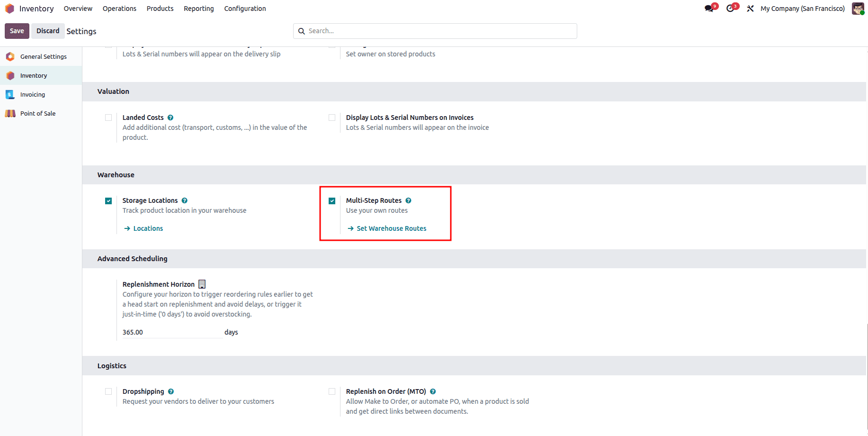Viewport: 868px width, 436px height.
Task: Save the settings
Action: (x=17, y=31)
